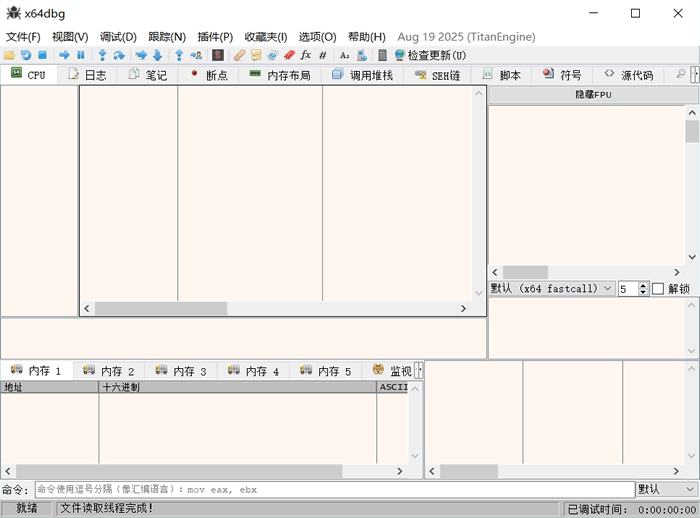This screenshot has width=700, height=518.
Task: Switch to the CPU tab
Action: (x=29, y=75)
